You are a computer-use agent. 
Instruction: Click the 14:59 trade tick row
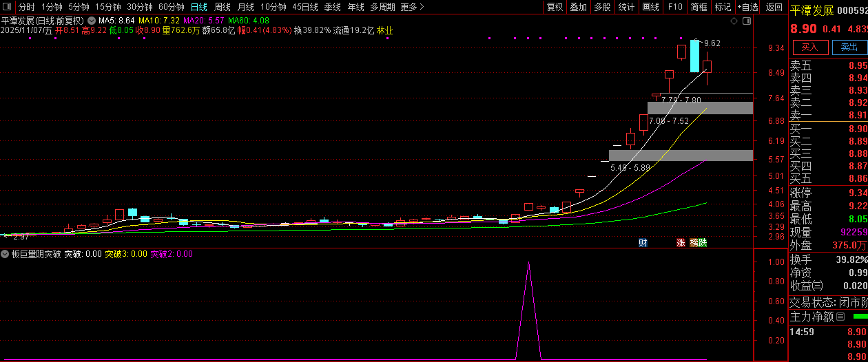828,332
